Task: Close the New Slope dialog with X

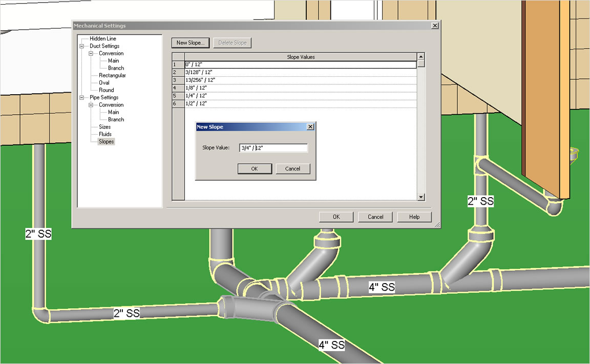Action: coord(310,127)
